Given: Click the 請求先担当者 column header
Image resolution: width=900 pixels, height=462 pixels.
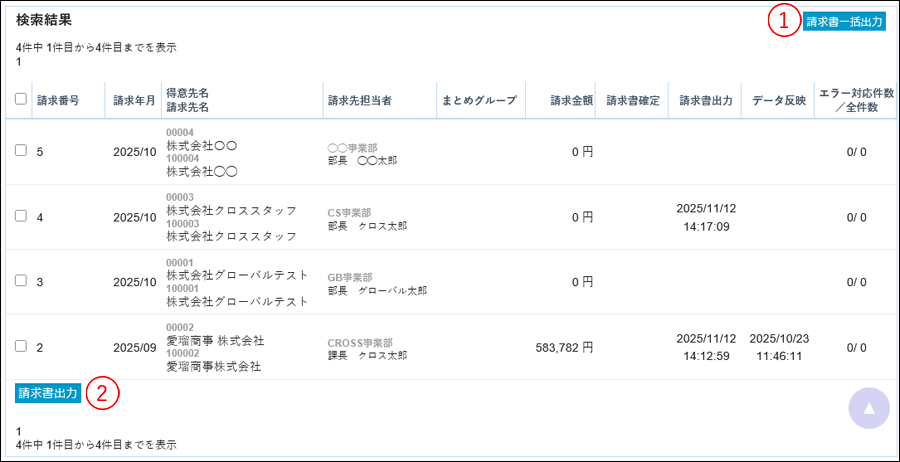Looking at the screenshot, I should coord(359,100).
